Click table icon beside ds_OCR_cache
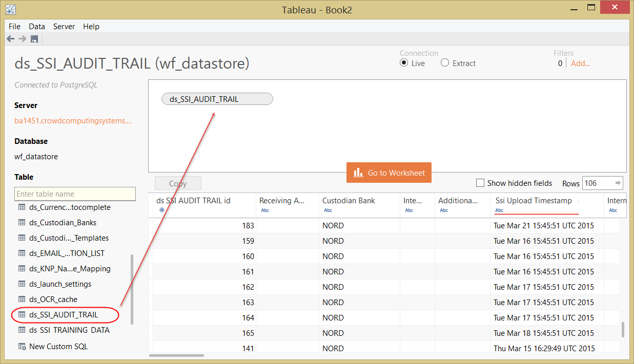This screenshot has width=634, height=364. (22, 299)
